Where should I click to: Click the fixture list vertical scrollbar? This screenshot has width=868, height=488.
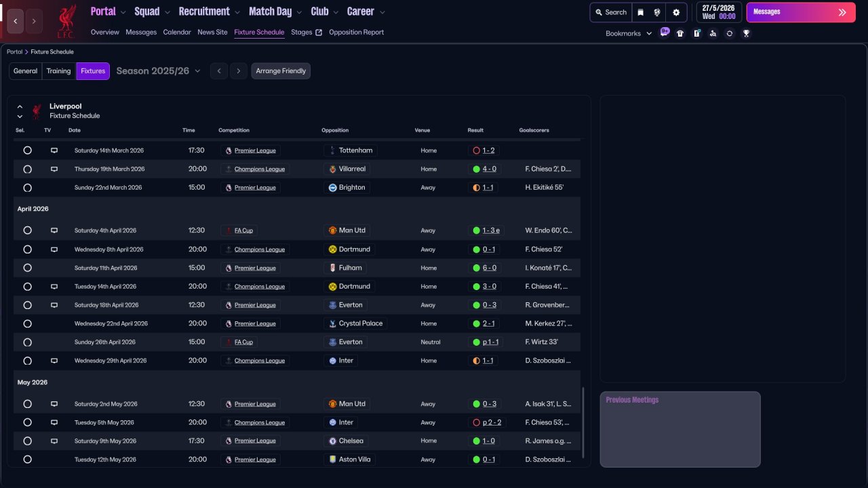pyautogui.click(x=583, y=422)
